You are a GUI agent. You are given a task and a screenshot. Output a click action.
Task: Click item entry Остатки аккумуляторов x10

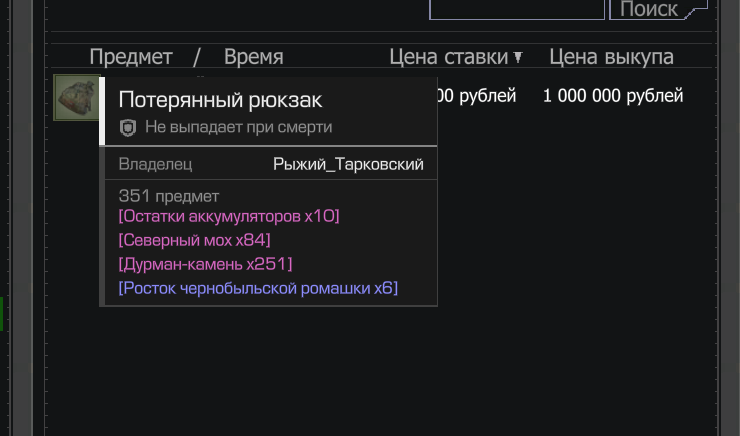(229, 216)
